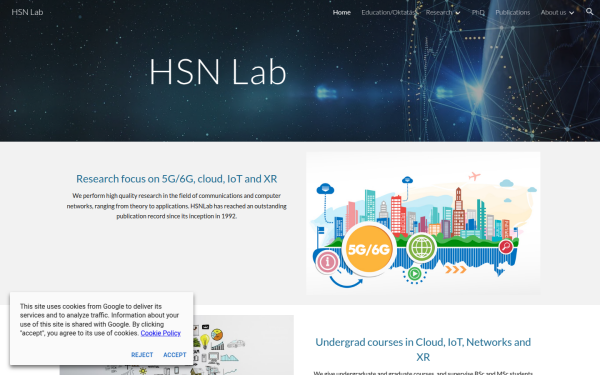Expand the Research menu chevron
Screen dimensions: 600x375
(458, 13)
